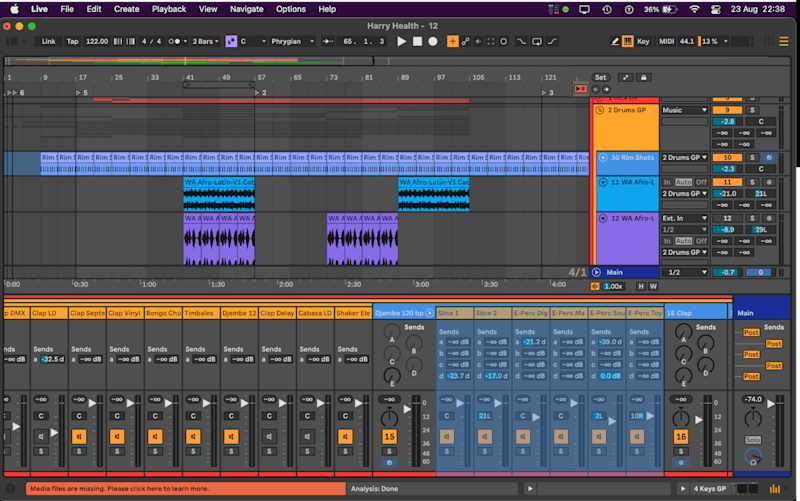Toggle the Automation Mode icon beside Set
Viewport: 800px width, 501px height.
pyautogui.click(x=626, y=78)
